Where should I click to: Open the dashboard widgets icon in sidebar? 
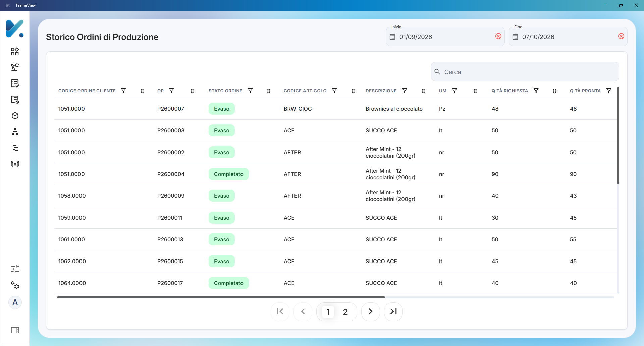15,51
